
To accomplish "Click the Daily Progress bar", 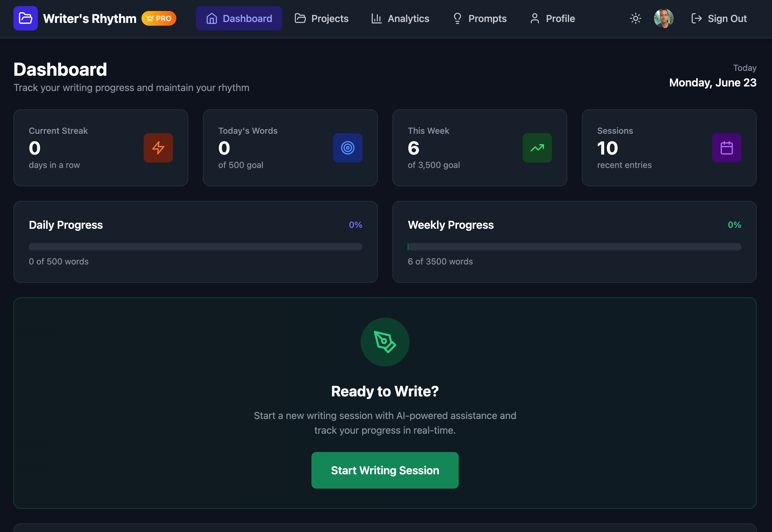I will click(195, 247).
